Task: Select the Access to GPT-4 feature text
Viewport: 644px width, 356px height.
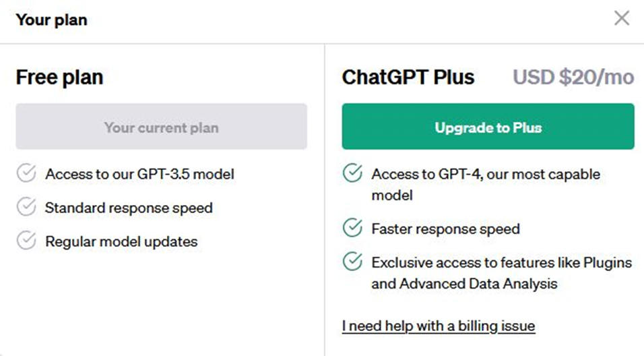Action: [486, 184]
